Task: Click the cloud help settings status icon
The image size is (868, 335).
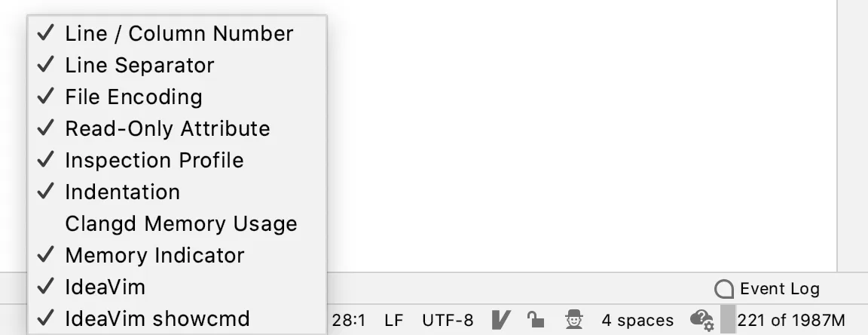Action: (x=701, y=320)
